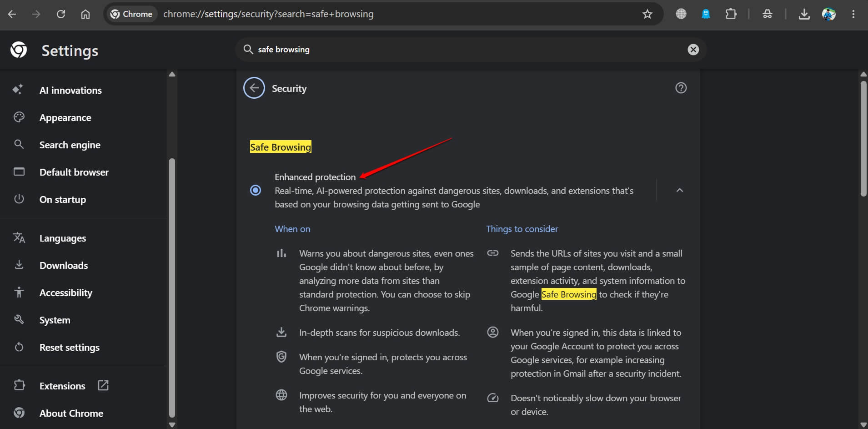This screenshot has height=429, width=868.
Task: Click the external link icon next to Extensions
Action: [103, 385]
